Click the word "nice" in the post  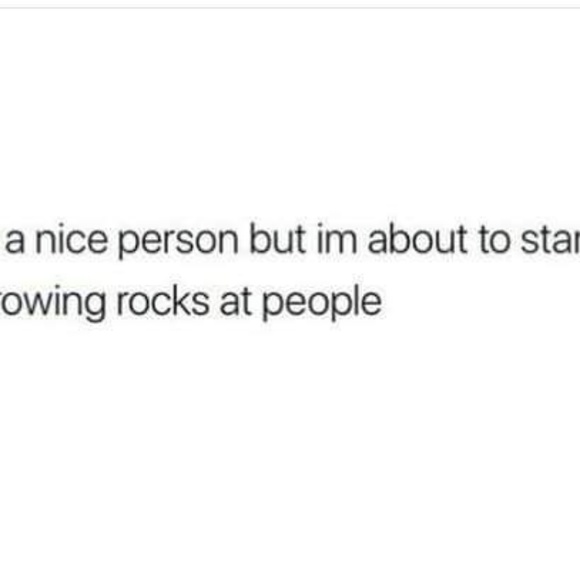(x=71, y=239)
